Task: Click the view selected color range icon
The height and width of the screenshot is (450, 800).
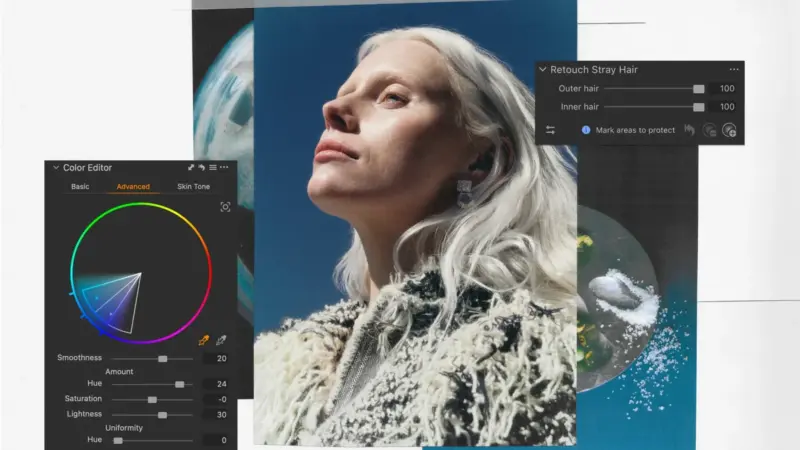Action: click(225, 207)
